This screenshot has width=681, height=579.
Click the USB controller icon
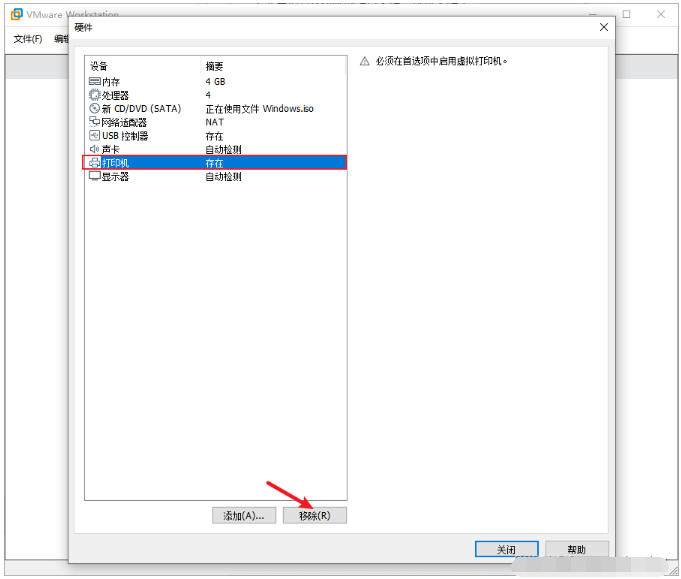pos(94,136)
